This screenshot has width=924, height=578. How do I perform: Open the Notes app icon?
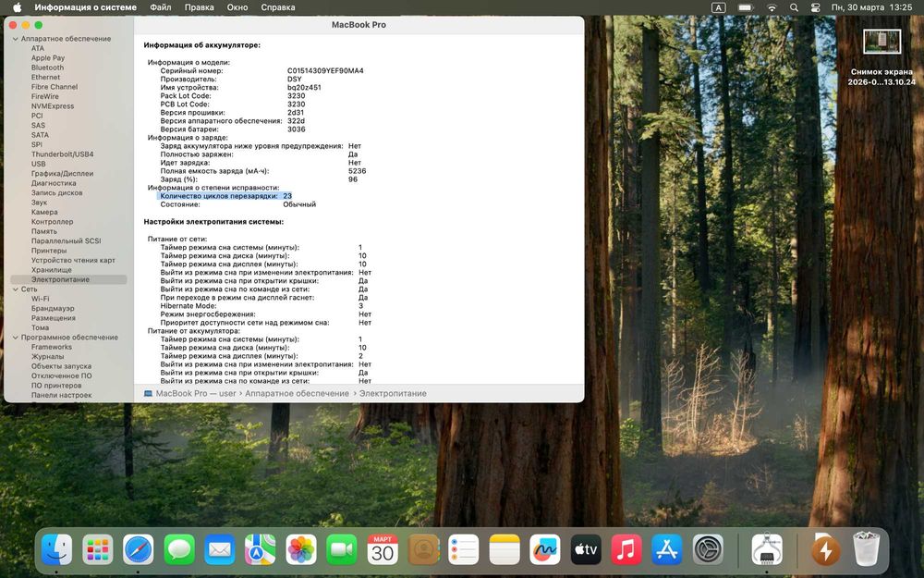(505, 549)
